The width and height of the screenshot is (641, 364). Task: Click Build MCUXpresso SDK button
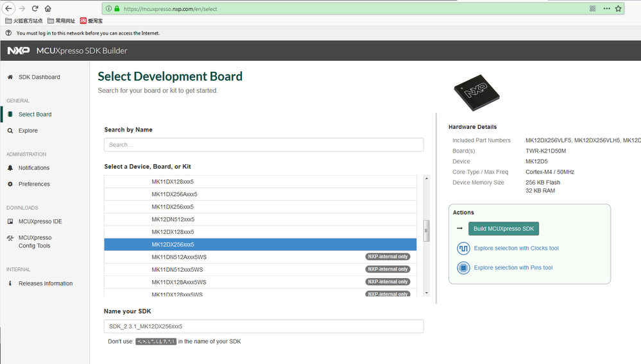click(x=504, y=229)
